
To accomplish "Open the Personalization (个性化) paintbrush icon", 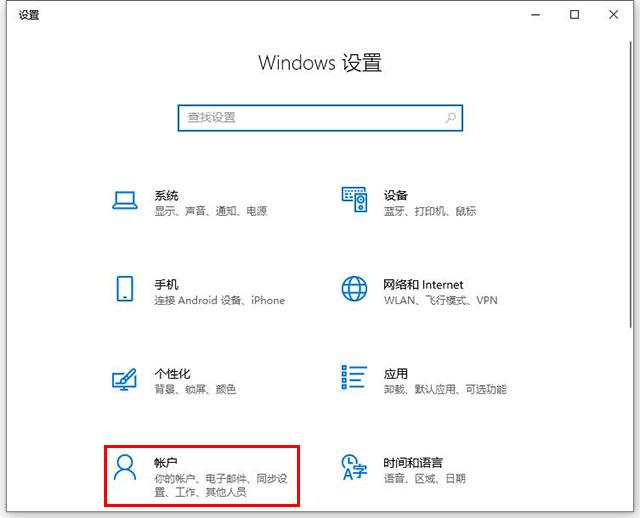I will pyautogui.click(x=124, y=379).
